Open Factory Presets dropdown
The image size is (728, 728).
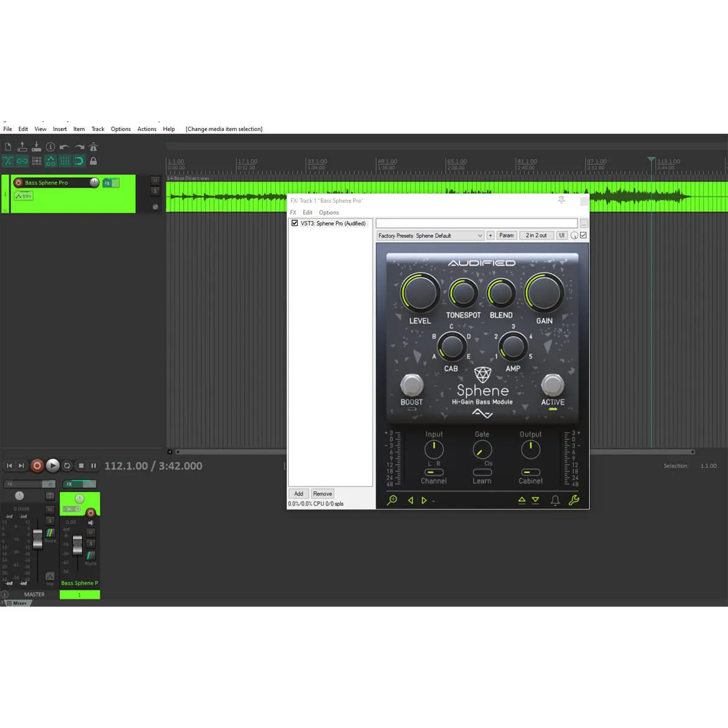point(430,235)
